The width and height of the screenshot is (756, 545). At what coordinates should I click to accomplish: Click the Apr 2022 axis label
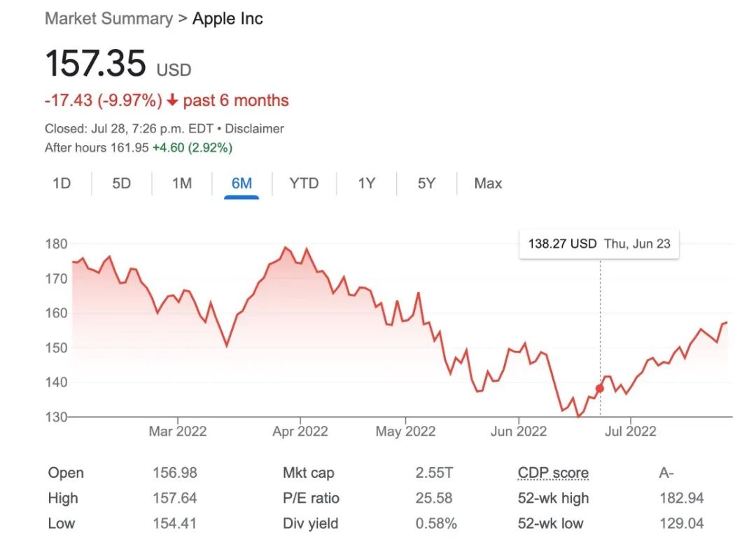click(x=300, y=432)
